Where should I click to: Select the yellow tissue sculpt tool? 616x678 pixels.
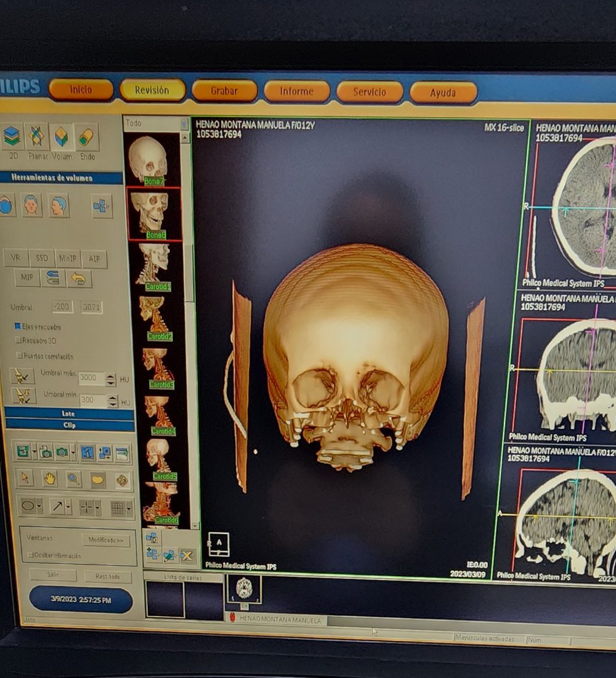pyautogui.click(x=98, y=480)
